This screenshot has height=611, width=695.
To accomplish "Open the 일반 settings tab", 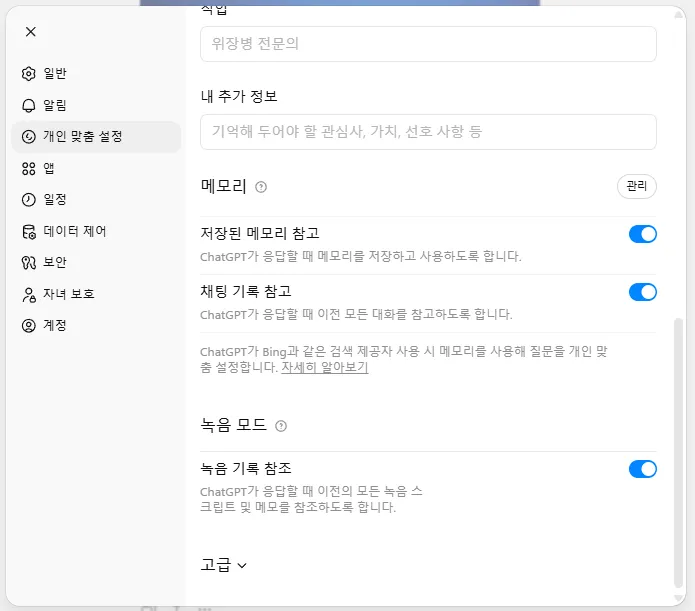I will click(x=96, y=74).
